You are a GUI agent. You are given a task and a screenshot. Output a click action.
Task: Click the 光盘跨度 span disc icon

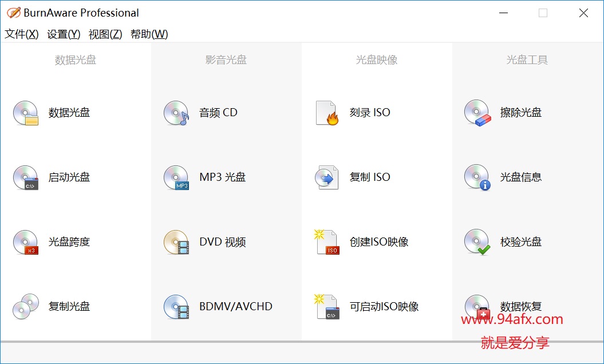pyautogui.click(x=25, y=242)
